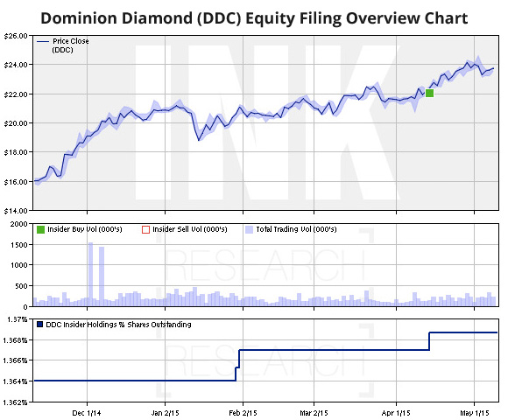Image resolution: width=508 pixels, height=420 pixels.
Task: Click the 1.364% holdings axis label
Action: [16, 381]
